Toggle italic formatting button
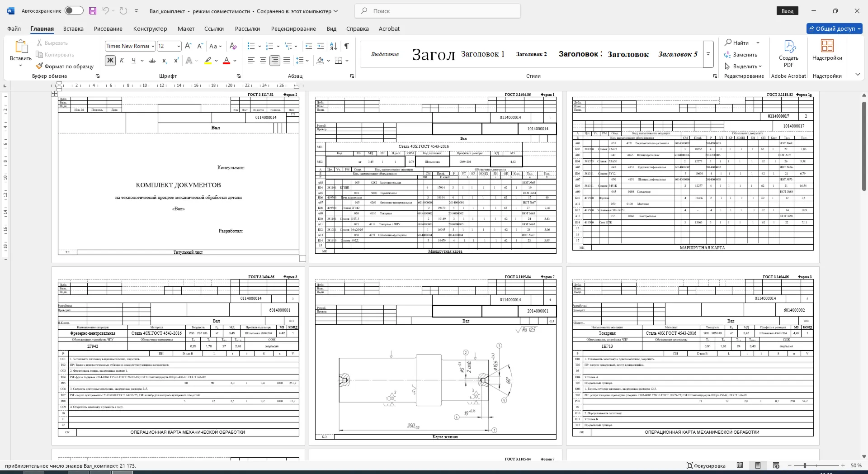 [122, 61]
